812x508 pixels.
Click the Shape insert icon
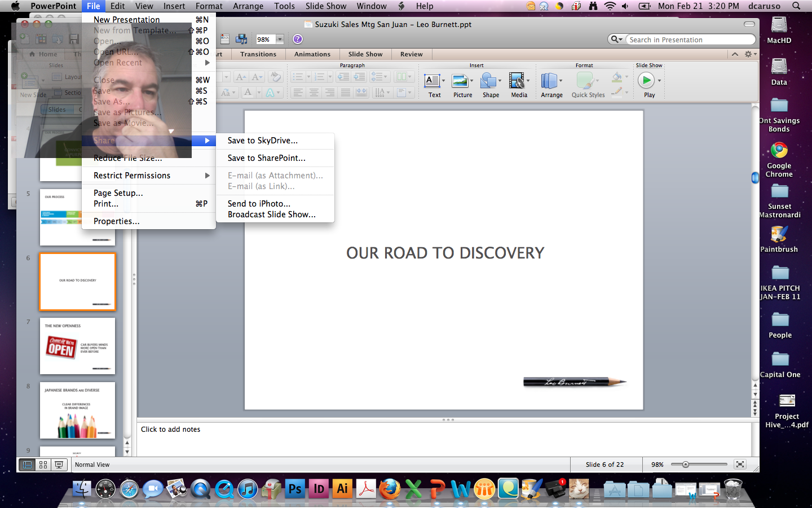point(489,82)
